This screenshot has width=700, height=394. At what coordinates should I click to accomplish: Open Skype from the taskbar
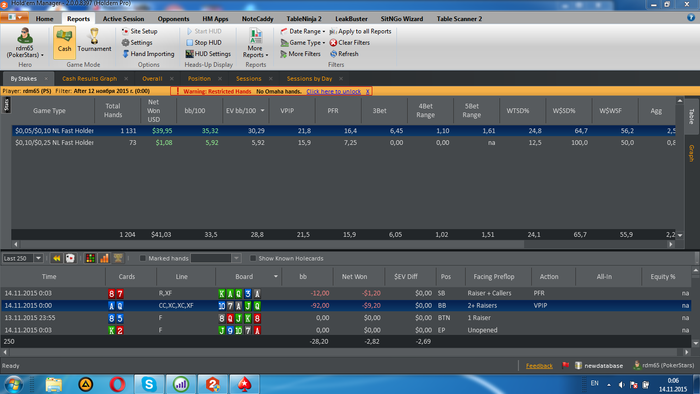(x=149, y=384)
